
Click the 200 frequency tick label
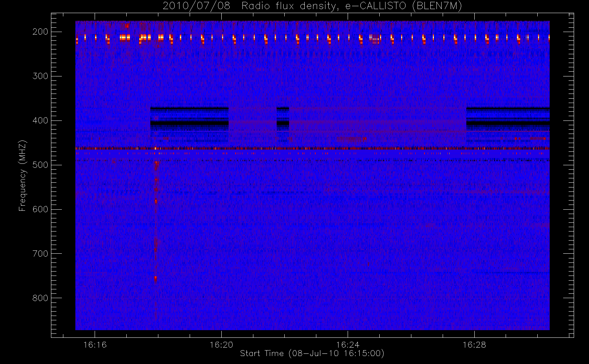point(40,32)
